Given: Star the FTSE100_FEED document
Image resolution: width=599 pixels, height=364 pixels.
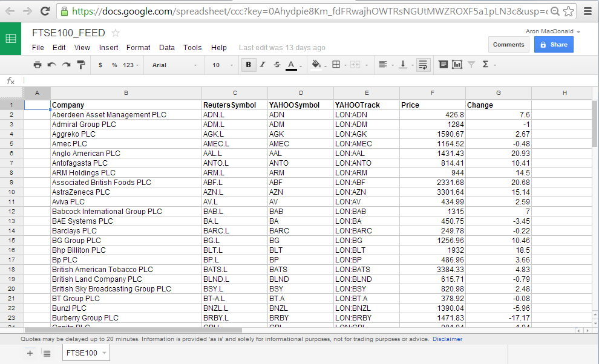Looking at the screenshot, I should (116, 33).
